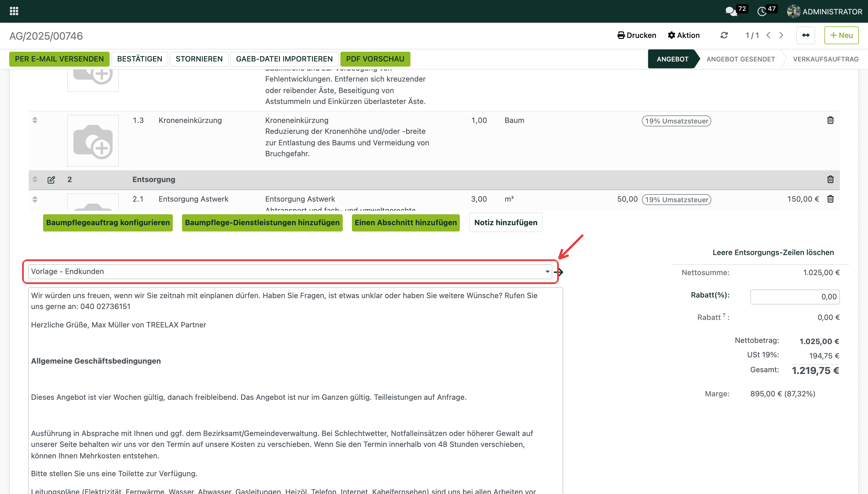
Task: Click the 19% Umsatzsteuer tag on Entsorgung Astwerk
Action: point(676,200)
